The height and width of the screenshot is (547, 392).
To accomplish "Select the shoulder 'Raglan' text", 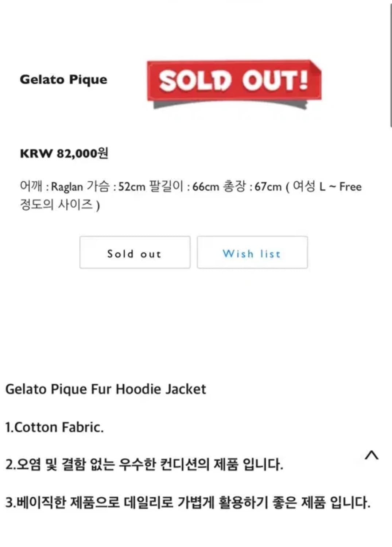I will (67, 187).
